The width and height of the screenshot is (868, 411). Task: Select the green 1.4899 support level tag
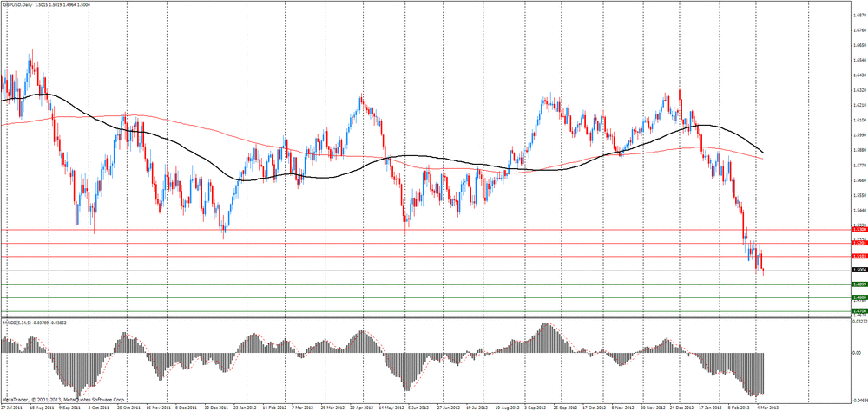[x=857, y=284]
